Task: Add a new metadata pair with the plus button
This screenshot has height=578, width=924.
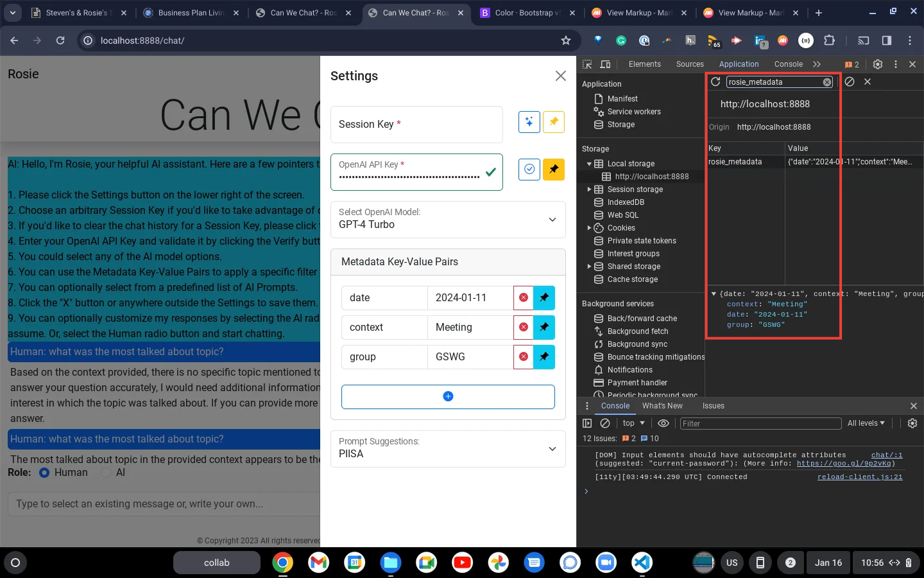Action: (448, 396)
